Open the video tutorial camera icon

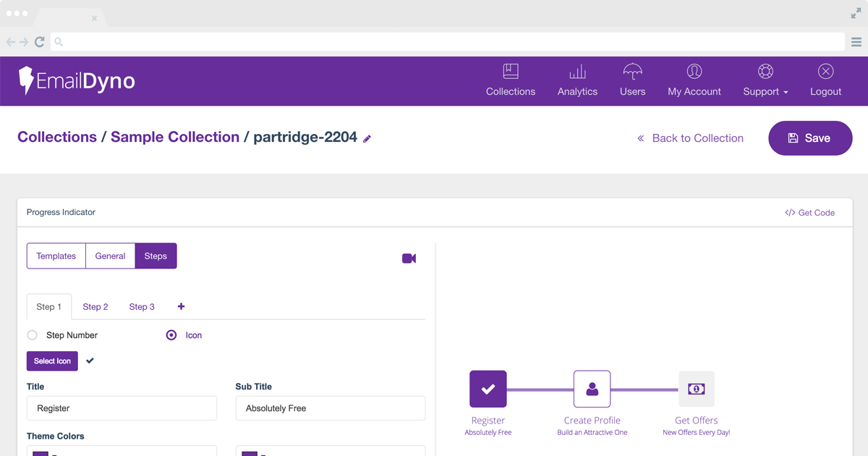tap(409, 258)
